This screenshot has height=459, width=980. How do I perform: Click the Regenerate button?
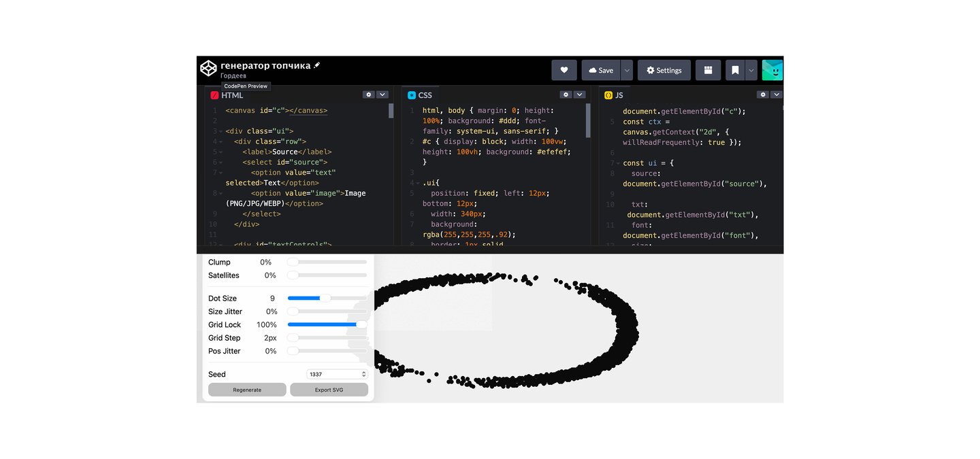click(x=247, y=390)
